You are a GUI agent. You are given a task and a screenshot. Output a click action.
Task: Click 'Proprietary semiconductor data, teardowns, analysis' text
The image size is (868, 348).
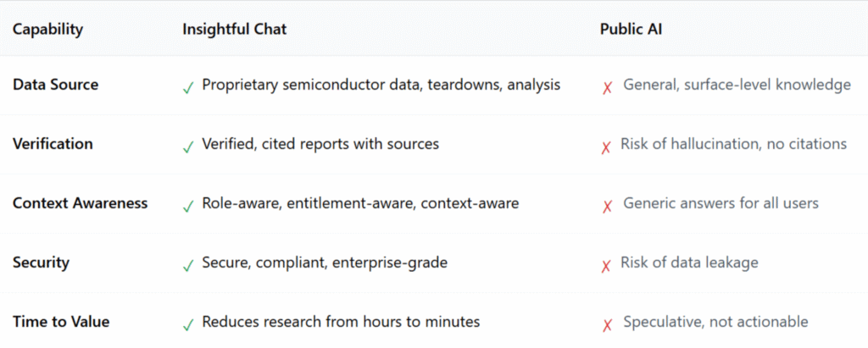(x=381, y=85)
